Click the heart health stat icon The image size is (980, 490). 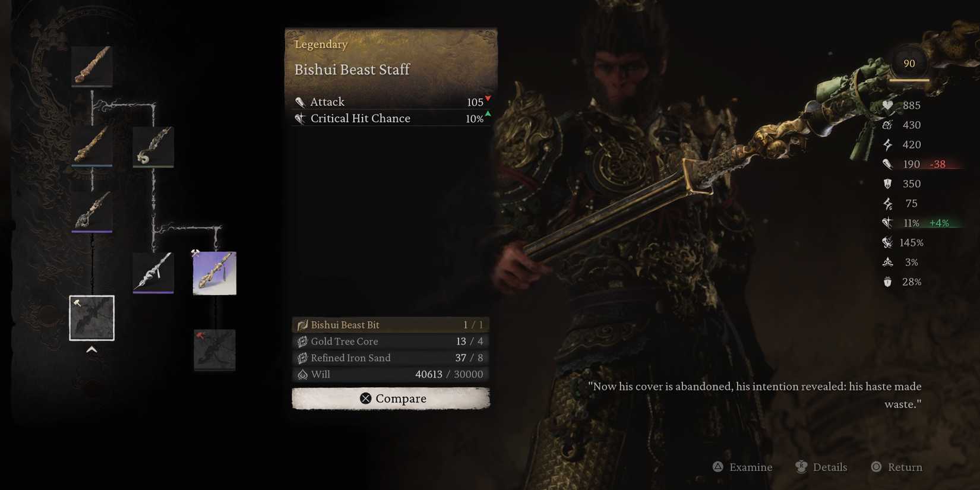887,105
